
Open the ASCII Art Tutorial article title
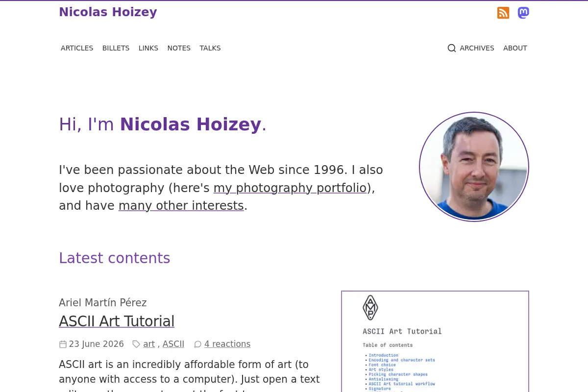click(117, 321)
